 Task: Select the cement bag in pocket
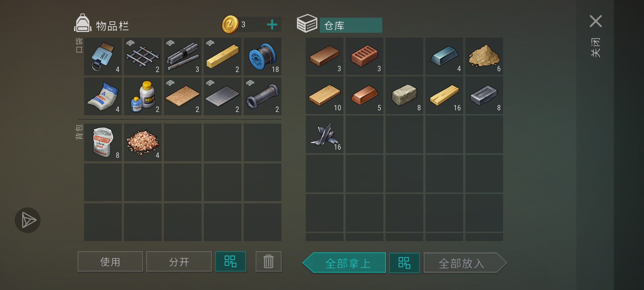tap(103, 96)
